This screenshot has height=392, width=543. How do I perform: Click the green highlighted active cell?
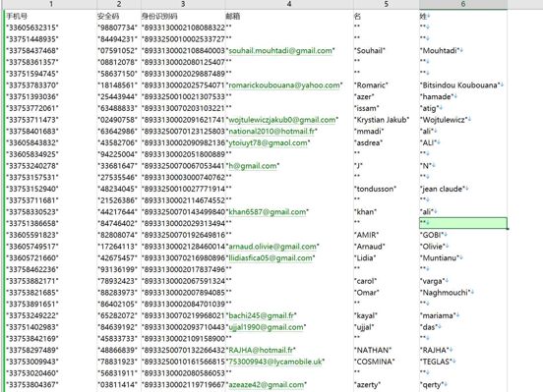point(463,223)
